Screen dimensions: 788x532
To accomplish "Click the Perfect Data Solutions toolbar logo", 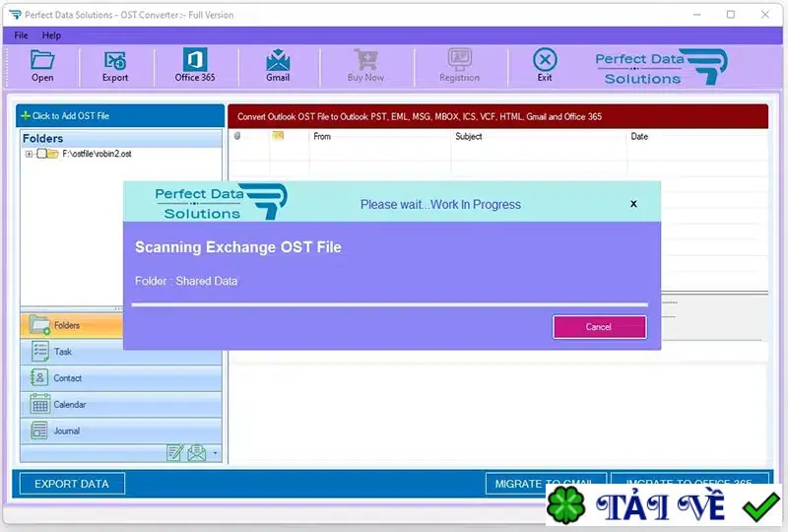I will 661,67.
